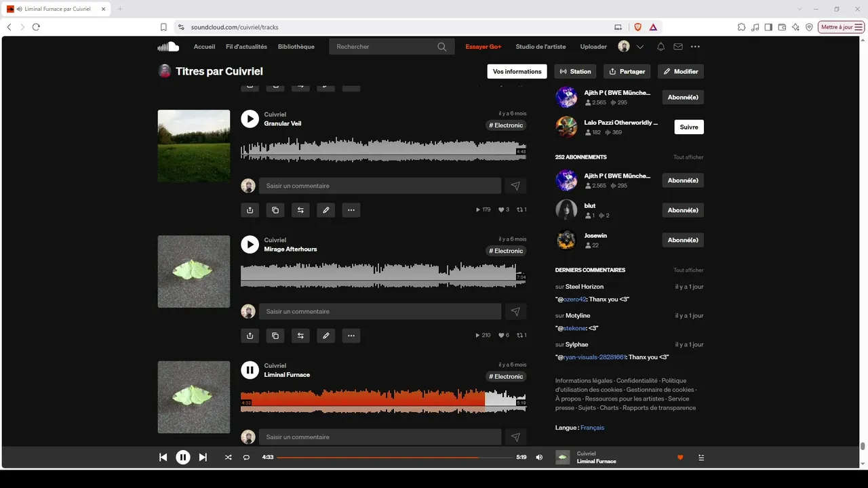
Task: Bookmark this page
Action: pyautogui.click(x=163, y=27)
